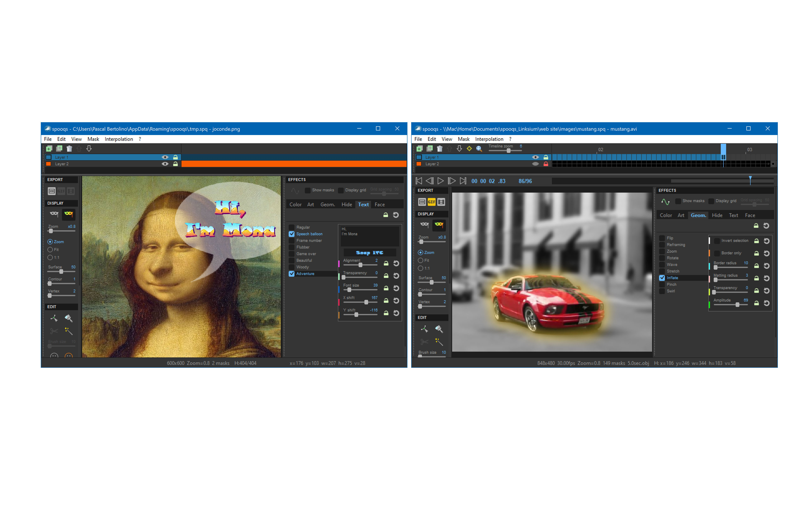Viewport: 812px width, 520px height.
Task: Select Fit display mode in joconde window
Action: [x=50, y=250]
